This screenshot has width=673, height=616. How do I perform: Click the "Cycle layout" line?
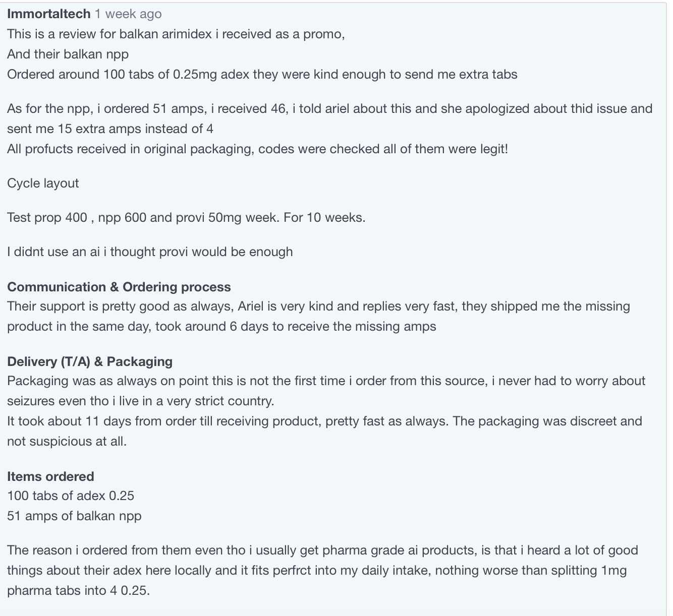tap(43, 183)
